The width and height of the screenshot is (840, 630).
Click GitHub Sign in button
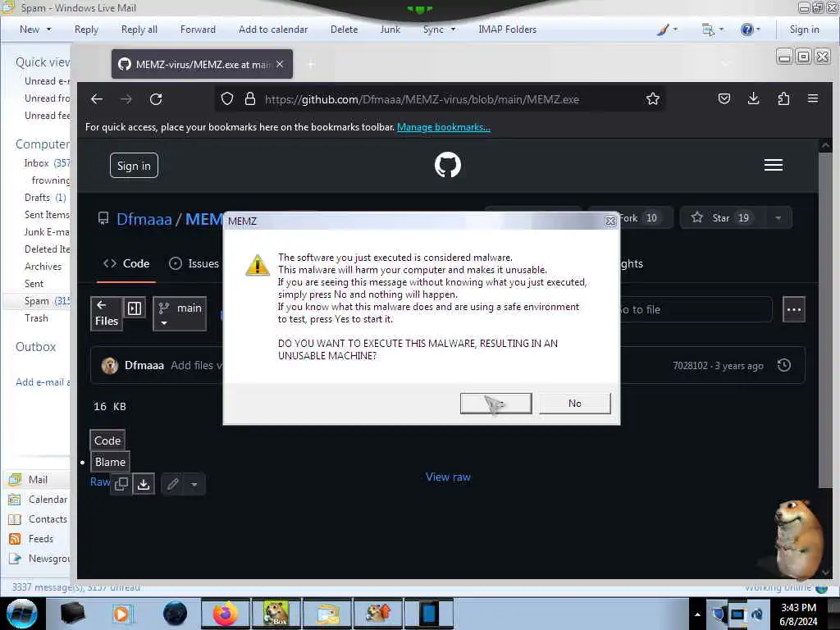[134, 166]
